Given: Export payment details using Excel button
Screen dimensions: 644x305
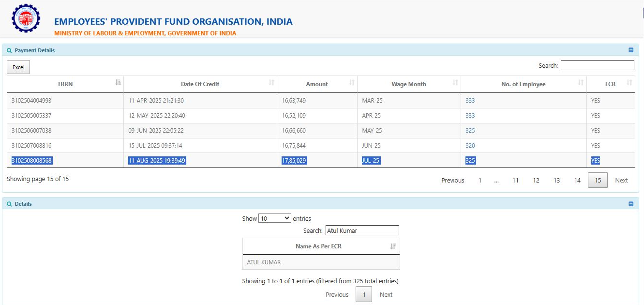Looking at the screenshot, I should (18, 67).
